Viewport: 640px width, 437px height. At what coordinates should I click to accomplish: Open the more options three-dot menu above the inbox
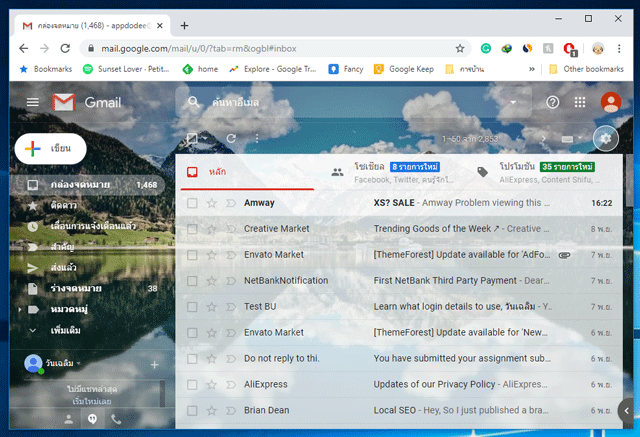point(257,139)
